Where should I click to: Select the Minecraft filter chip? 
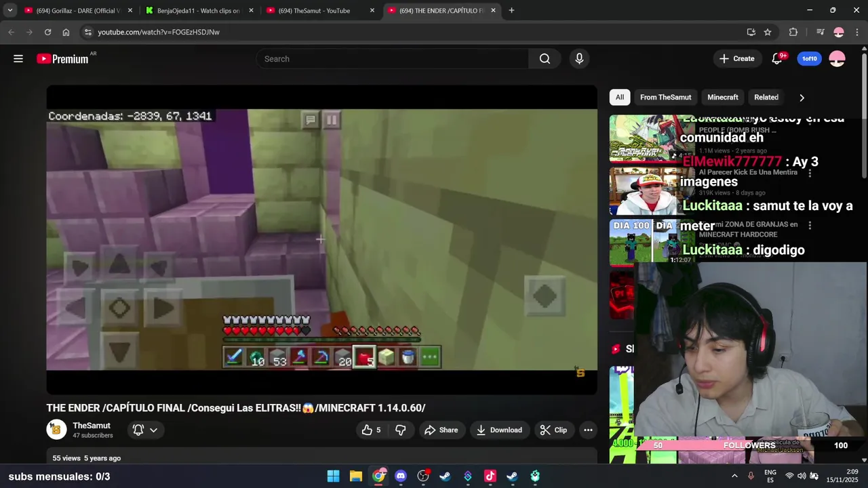[x=723, y=97]
